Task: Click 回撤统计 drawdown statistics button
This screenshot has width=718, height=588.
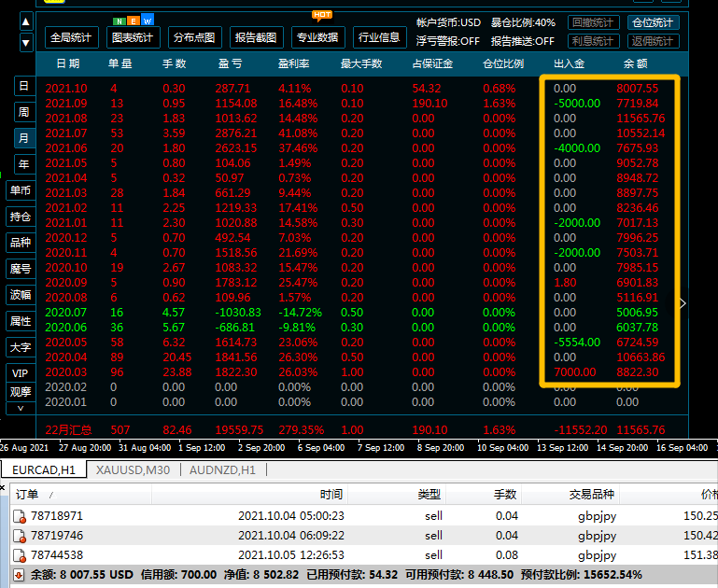Action: (594, 22)
